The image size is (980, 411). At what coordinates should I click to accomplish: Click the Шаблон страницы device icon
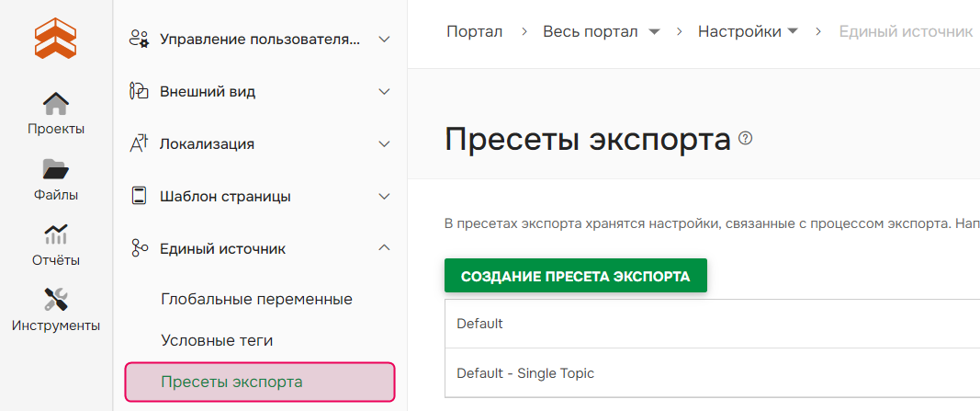139,197
